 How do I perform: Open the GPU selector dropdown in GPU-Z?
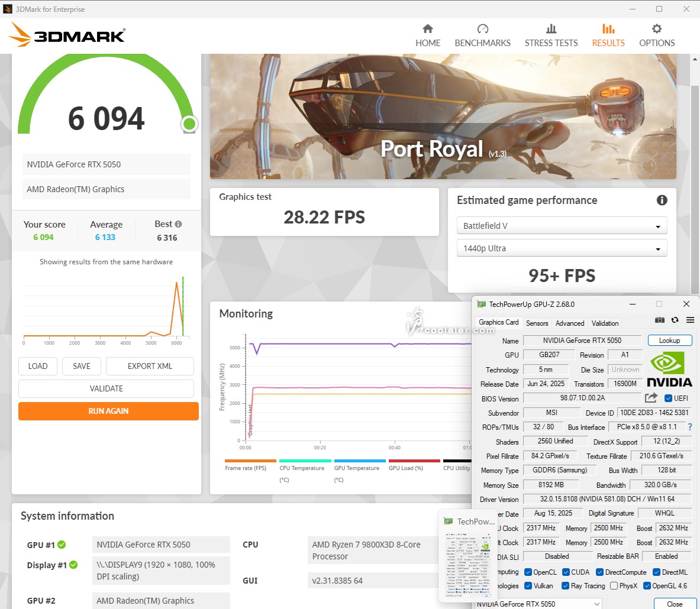(x=537, y=604)
